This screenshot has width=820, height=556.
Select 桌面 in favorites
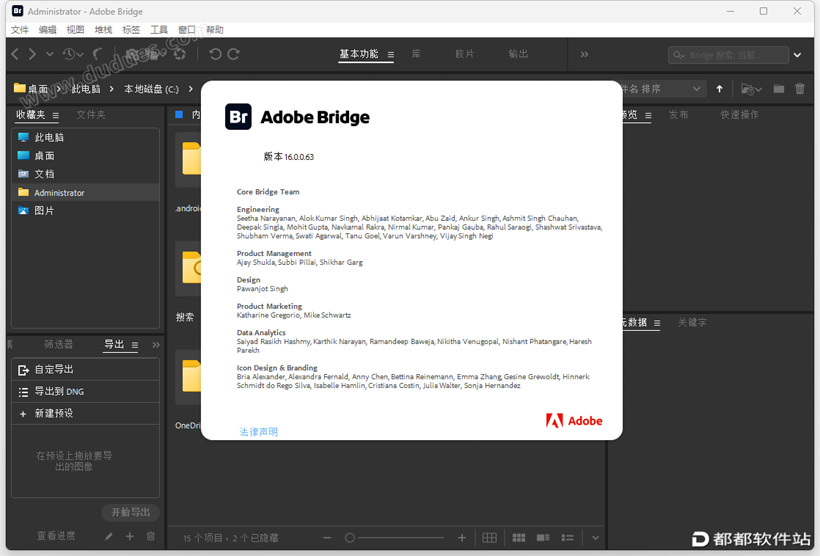[x=86, y=156]
